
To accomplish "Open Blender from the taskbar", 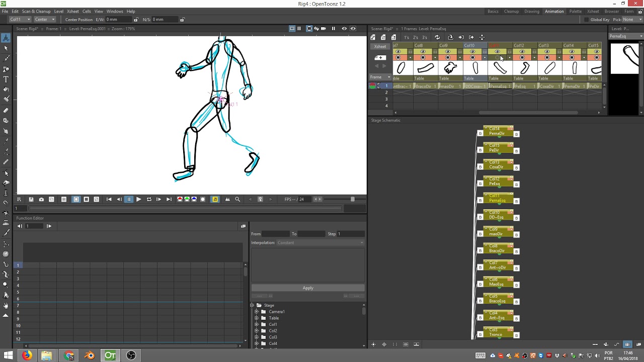I will (x=89, y=355).
